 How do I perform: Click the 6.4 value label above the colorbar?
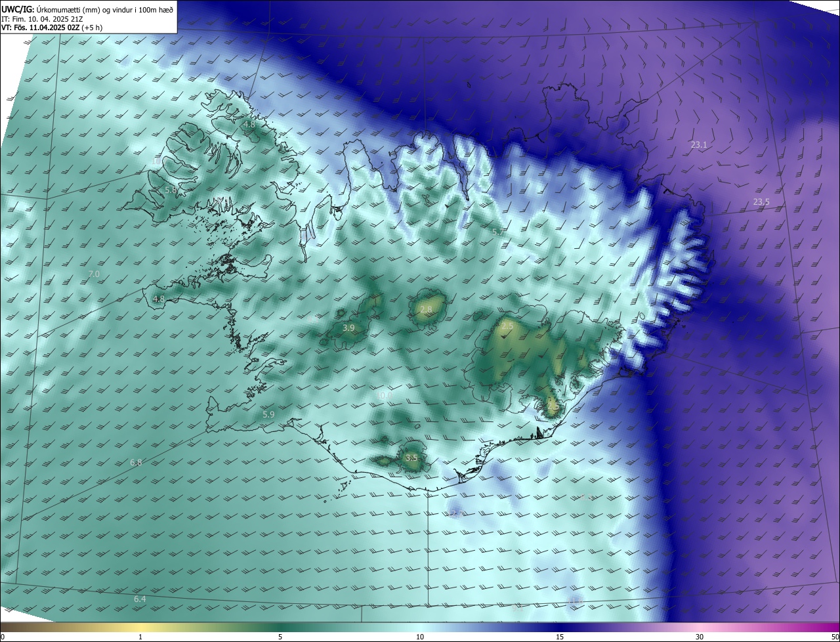point(140,599)
